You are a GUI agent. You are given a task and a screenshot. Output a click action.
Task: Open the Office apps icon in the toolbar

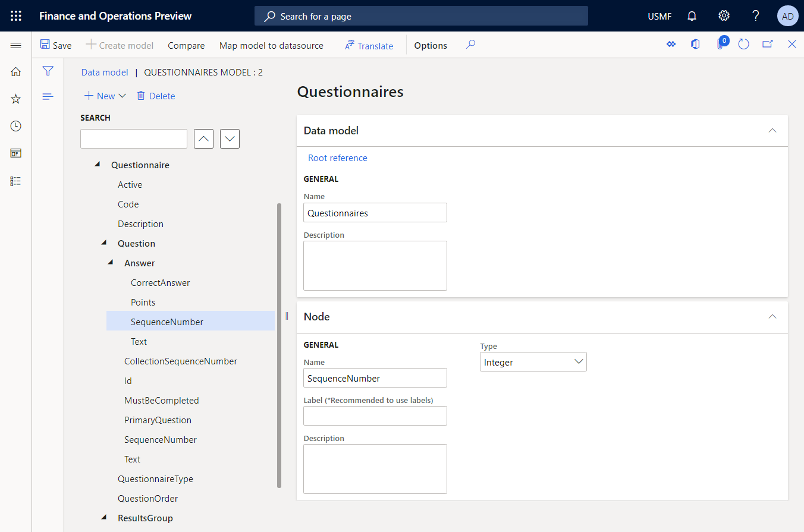click(695, 44)
